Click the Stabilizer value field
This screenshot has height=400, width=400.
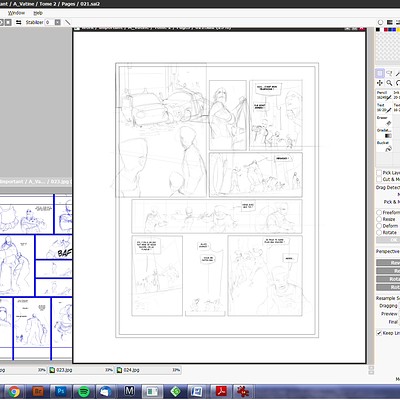[49, 22]
